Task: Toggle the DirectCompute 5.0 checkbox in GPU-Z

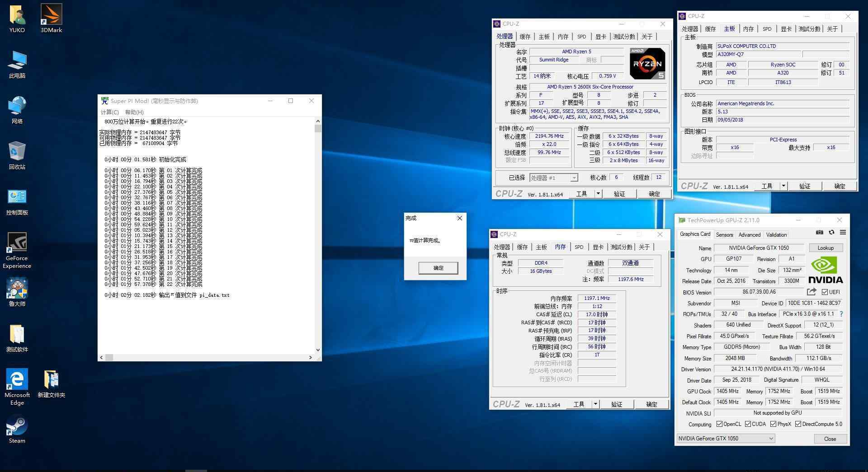Action: pyautogui.click(x=798, y=424)
